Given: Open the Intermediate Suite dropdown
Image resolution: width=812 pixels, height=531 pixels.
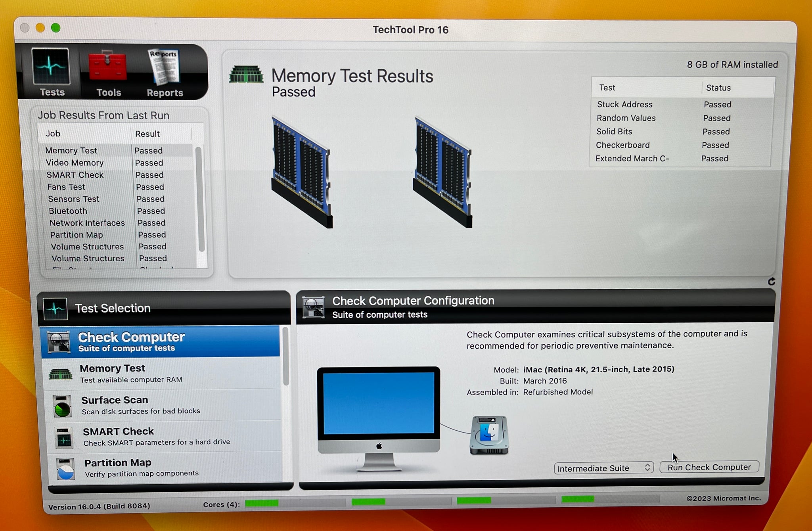Looking at the screenshot, I should coord(603,468).
